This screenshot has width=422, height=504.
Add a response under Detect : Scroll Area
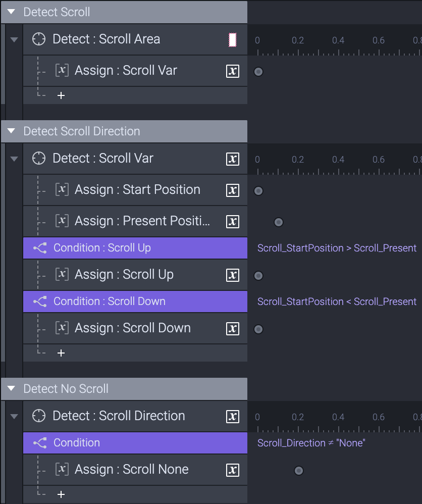61,96
